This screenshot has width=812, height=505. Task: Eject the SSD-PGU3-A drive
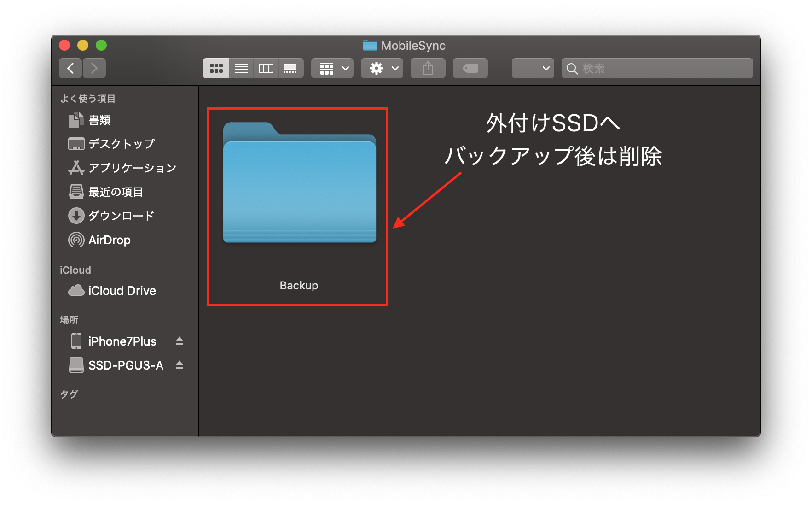point(180,365)
